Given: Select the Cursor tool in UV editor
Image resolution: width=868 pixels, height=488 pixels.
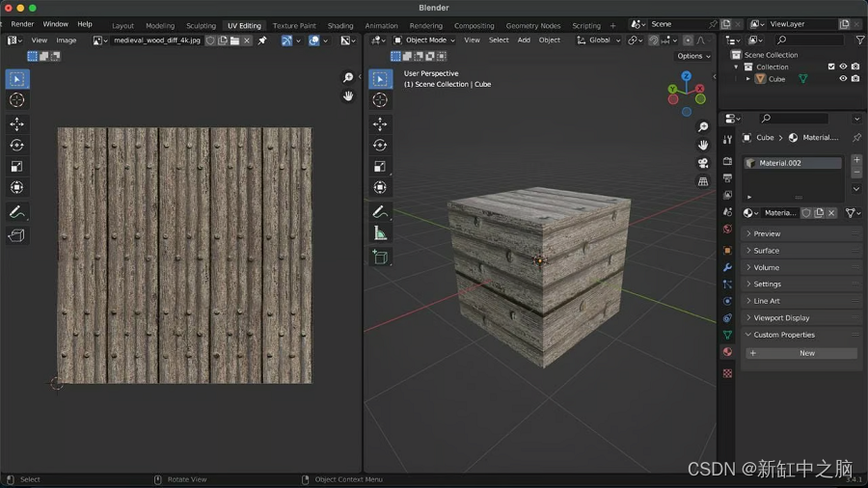Looking at the screenshot, I should [x=16, y=100].
